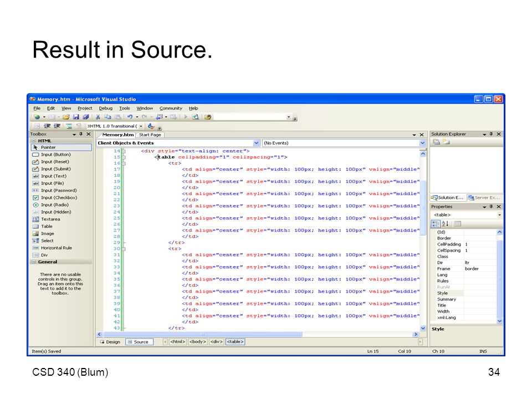Switch to the Start Page tab
The width and height of the screenshot is (532, 399).
point(150,135)
